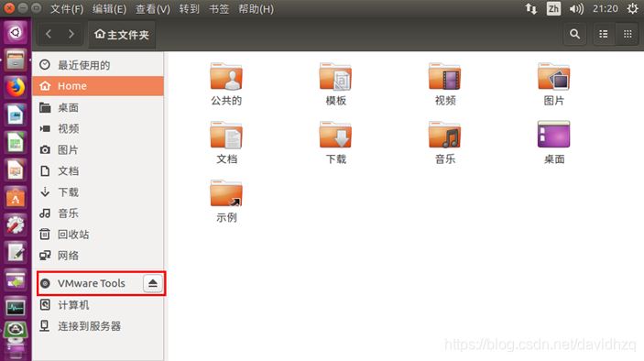Launch Firefox from the dock
The width and height of the screenshot is (644, 361).
pyautogui.click(x=16, y=87)
